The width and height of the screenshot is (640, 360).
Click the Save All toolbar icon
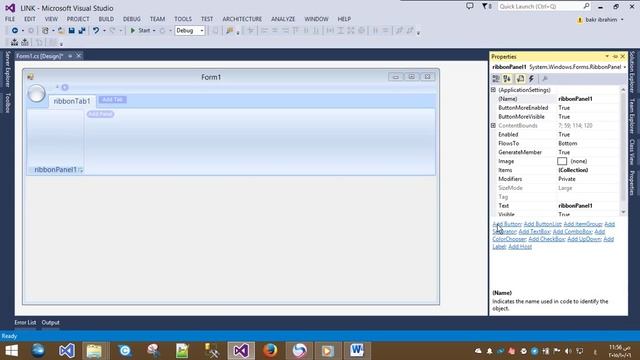pos(82,31)
